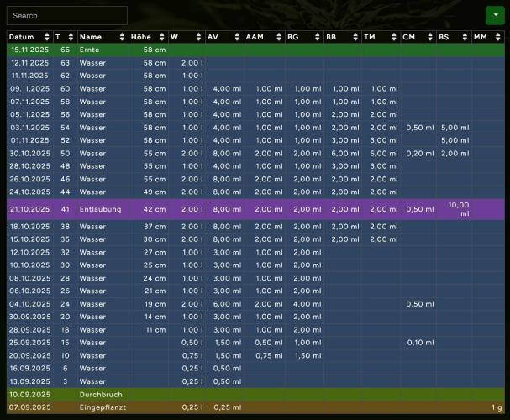Viewport: 510px width, 420px height.
Task: Click the BG column sort icon
Action: click(316, 37)
